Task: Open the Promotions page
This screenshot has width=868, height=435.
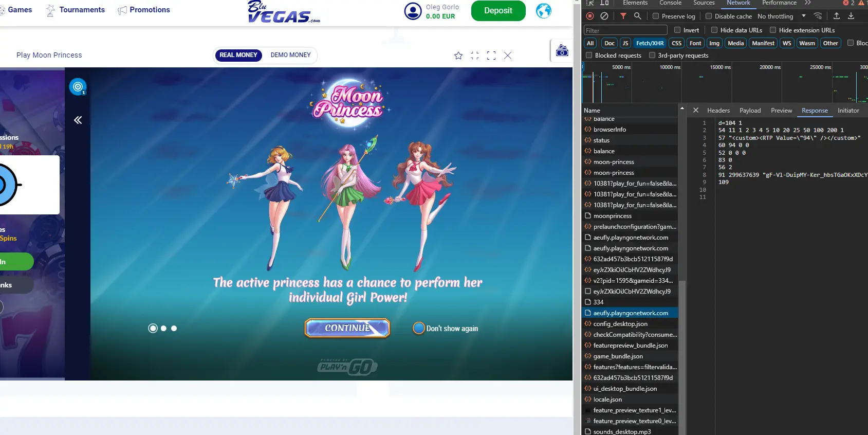Action: (143, 10)
